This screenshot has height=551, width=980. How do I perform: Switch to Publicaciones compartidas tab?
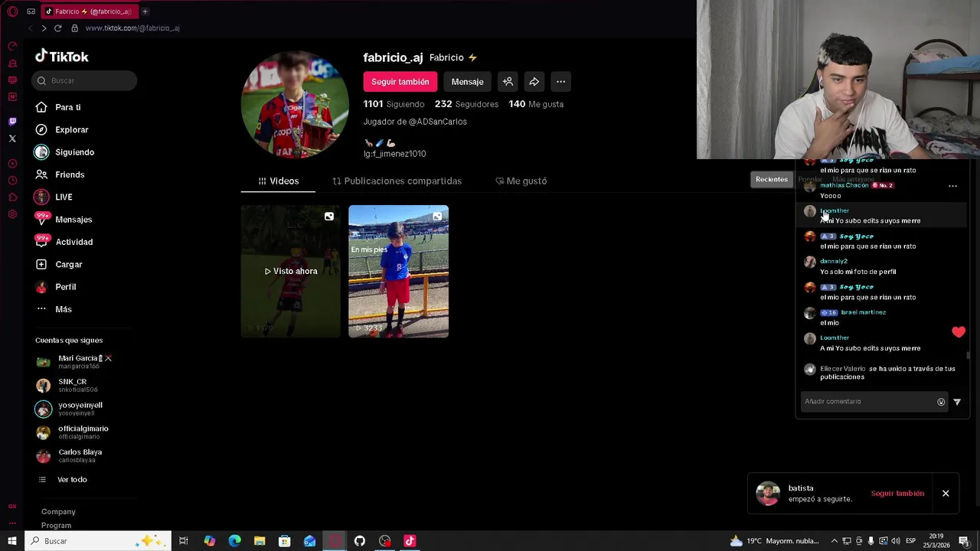[x=397, y=181]
